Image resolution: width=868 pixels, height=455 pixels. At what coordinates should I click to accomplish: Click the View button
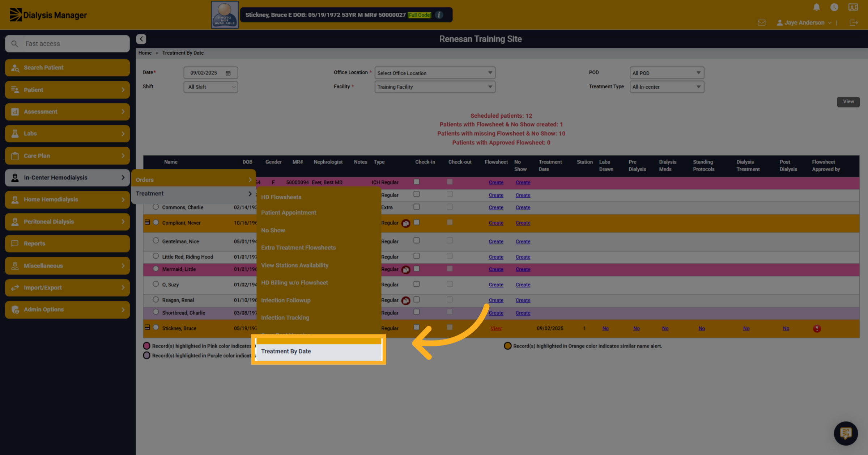coord(848,102)
